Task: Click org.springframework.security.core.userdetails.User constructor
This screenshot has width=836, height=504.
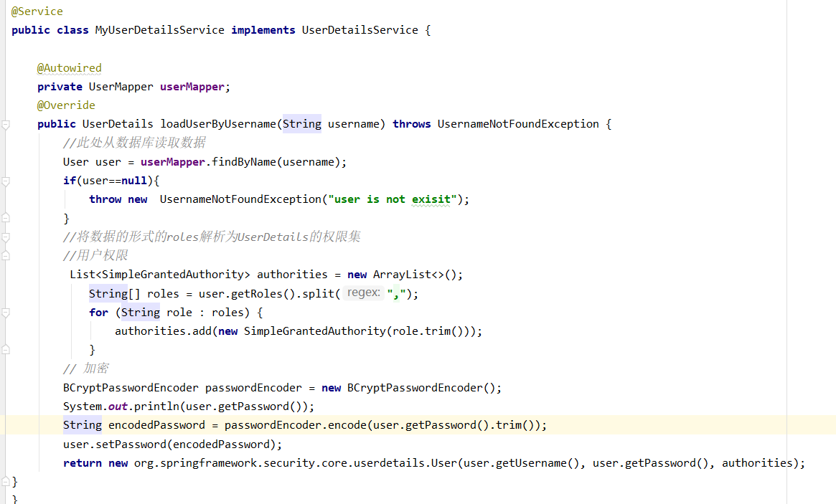Action: click(296, 463)
